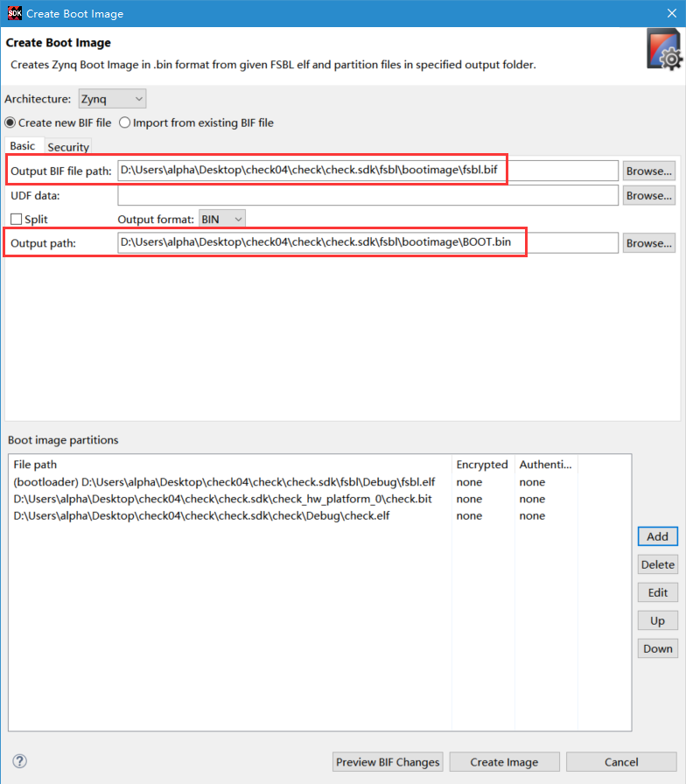Cancel the Create Boot Image dialog
Viewport: 686px width, 784px height.
(x=621, y=762)
